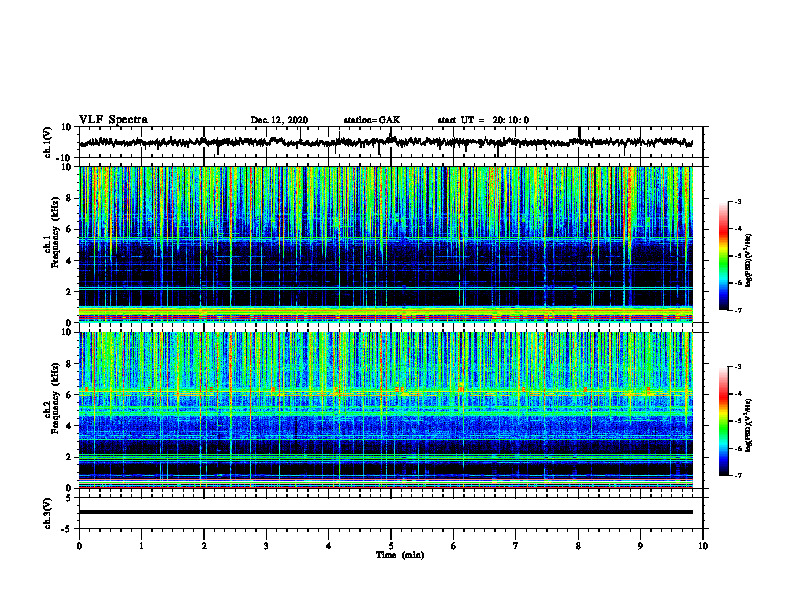Click the ch.2 color bar log(PSD) label
Screen dimensions: 792x612
pyautogui.click(x=748, y=425)
